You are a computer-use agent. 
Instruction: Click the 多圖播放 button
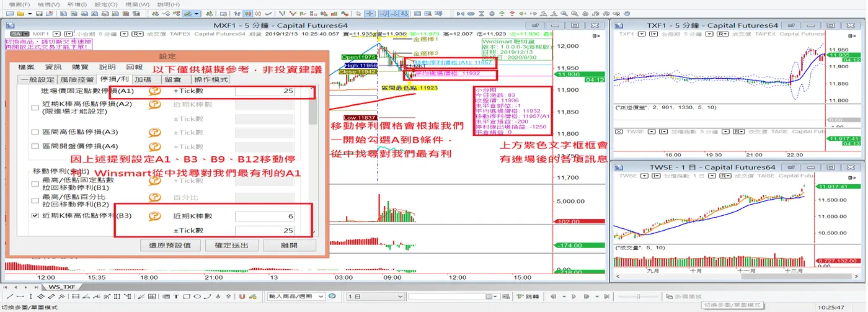684,296
